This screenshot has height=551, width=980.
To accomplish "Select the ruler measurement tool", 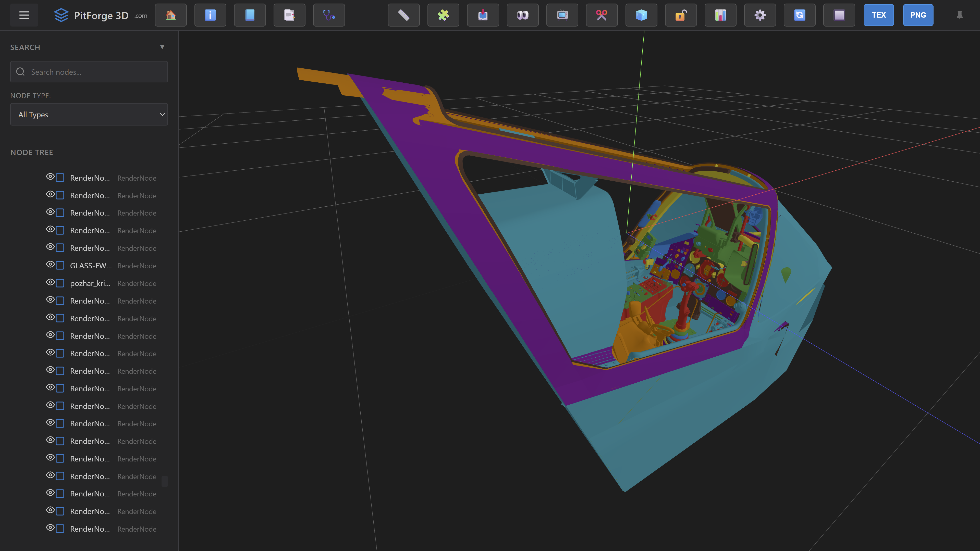I will (x=403, y=15).
